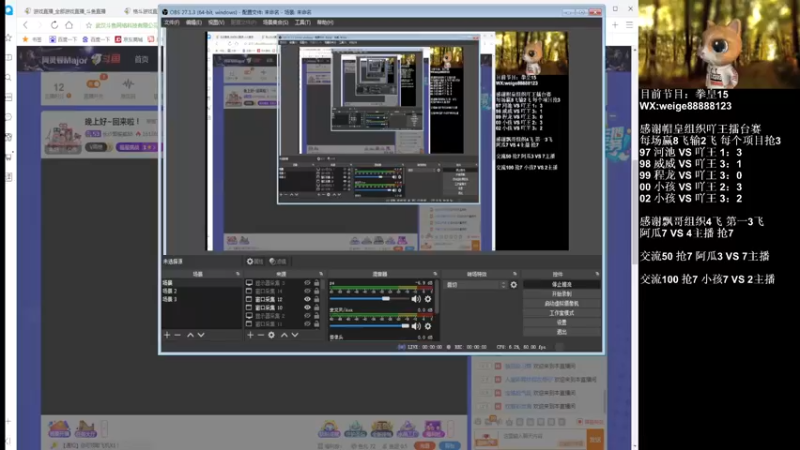The image size is (800, 450).
Task: Move scene up in Scenes list
Action: (190, 335)
